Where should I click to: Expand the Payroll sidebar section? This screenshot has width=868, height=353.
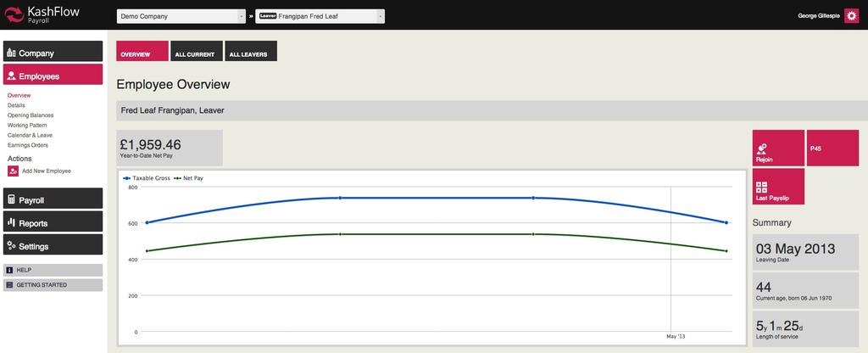53,200
